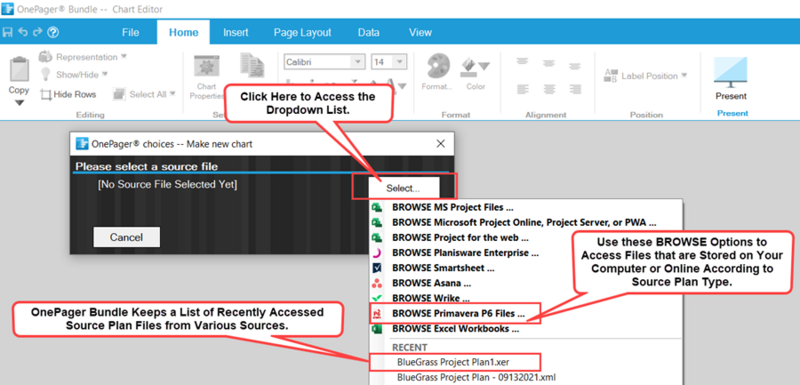Click the document pages icon beside Chart Properties
This screenshot has width=800, height=385.
[252, 65]
